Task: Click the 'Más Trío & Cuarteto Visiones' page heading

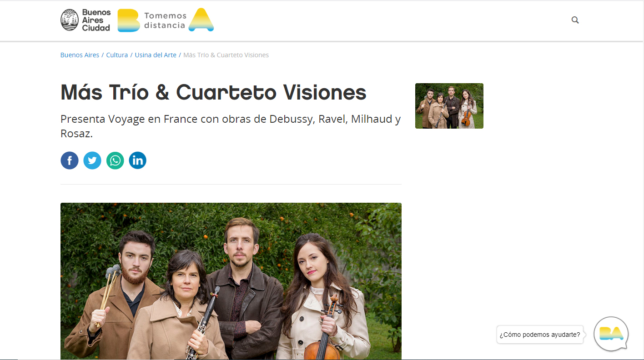Action: point(213,92)
